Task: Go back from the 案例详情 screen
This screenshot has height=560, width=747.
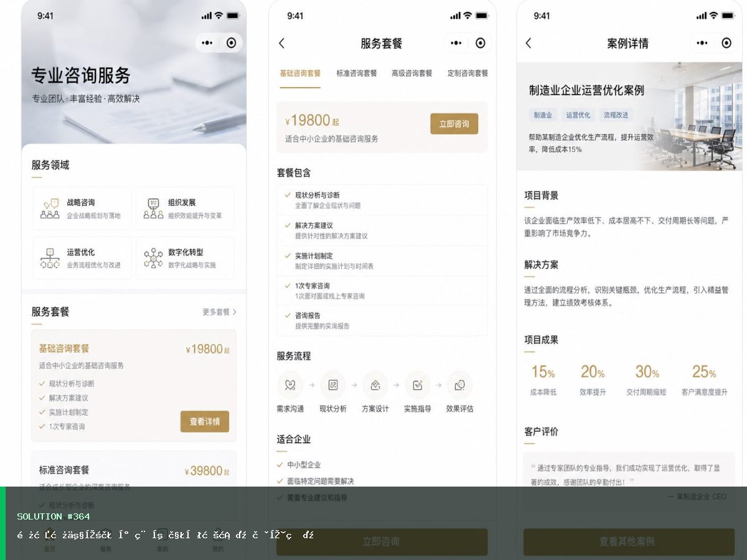Action: 529,43
